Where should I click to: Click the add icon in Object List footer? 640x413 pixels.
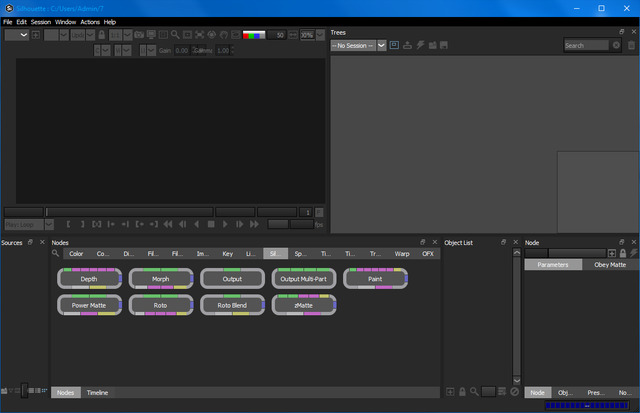click(x=450, y=392)
